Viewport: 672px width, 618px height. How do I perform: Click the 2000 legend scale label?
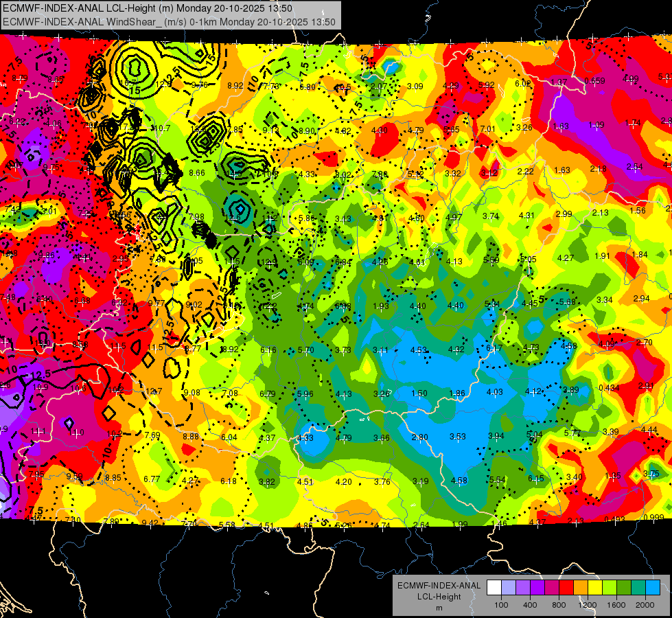coord(645,605)
